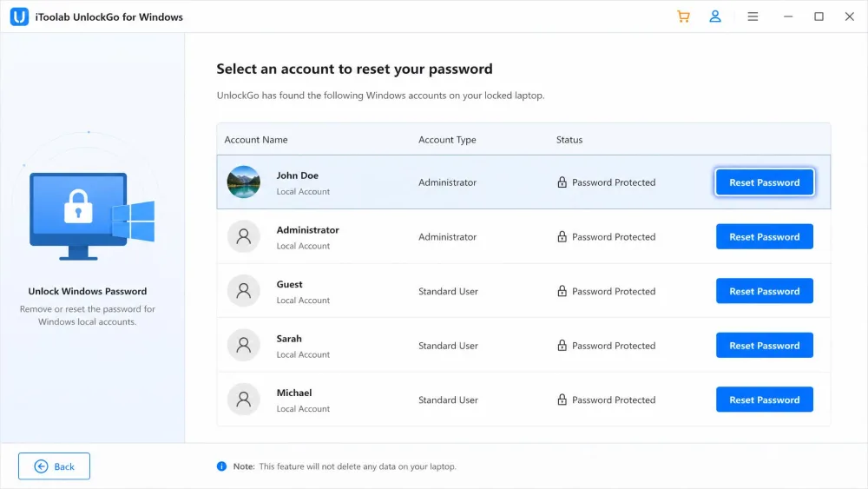Reset password for Sarah

pyautogui.click(x=765, y=345)
